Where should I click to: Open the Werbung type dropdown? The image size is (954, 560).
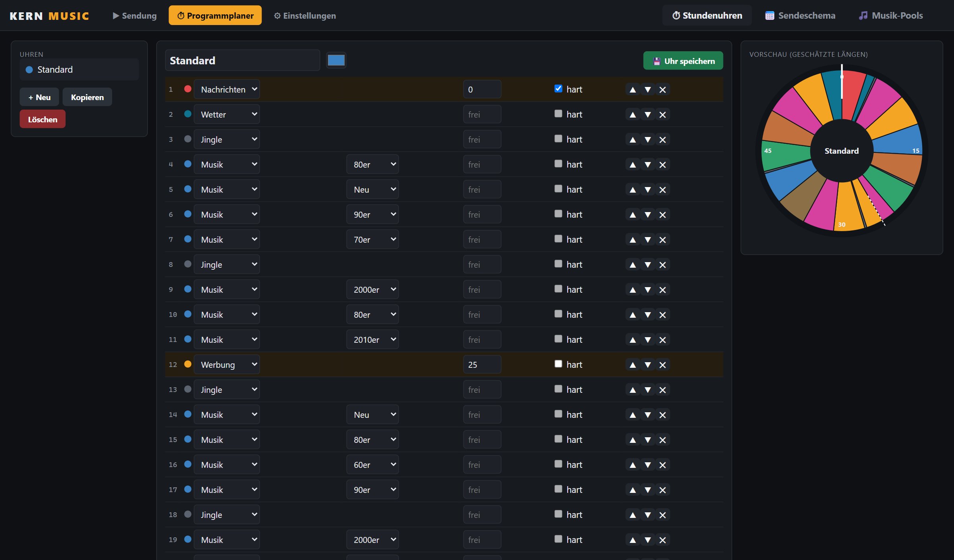click(227, 365)
